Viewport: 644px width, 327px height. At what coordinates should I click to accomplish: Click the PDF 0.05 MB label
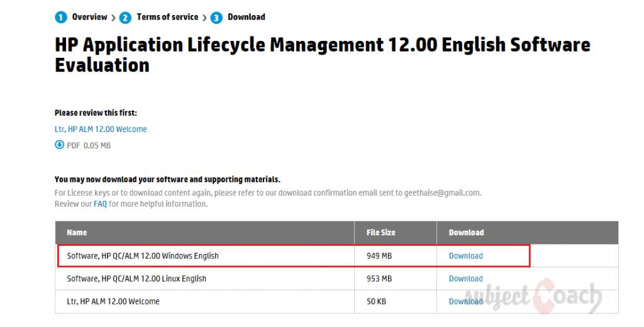pos(89,145)
